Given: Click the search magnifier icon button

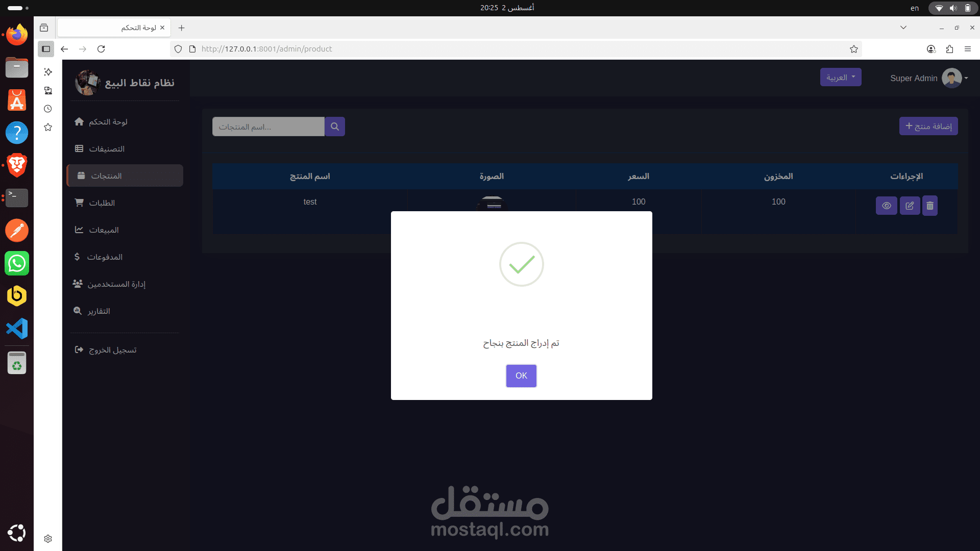Looking at the screenshot, I should coord(335,127).
